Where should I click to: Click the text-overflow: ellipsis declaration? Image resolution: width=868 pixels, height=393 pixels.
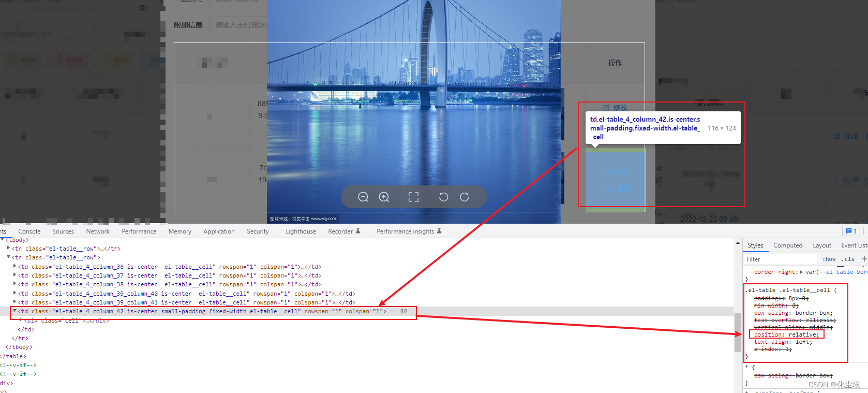point(795,320)
